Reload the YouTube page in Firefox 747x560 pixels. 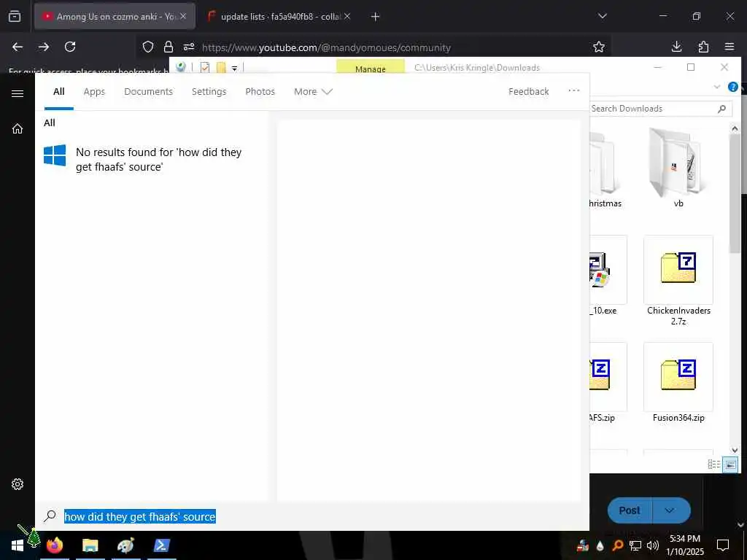[70, 47]
